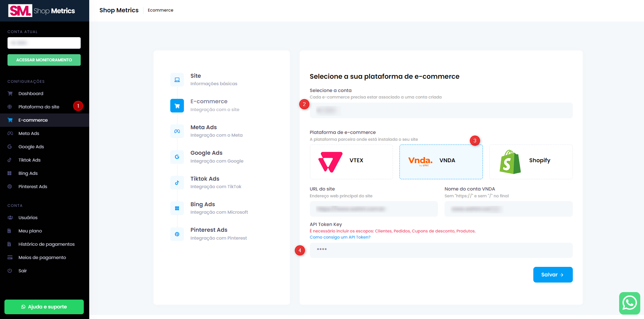Open the 'Como consigo um API Token?' link

pos(340,237)
